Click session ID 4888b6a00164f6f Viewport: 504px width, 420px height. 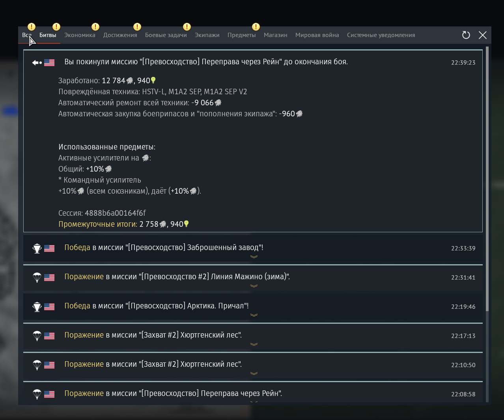115,213
